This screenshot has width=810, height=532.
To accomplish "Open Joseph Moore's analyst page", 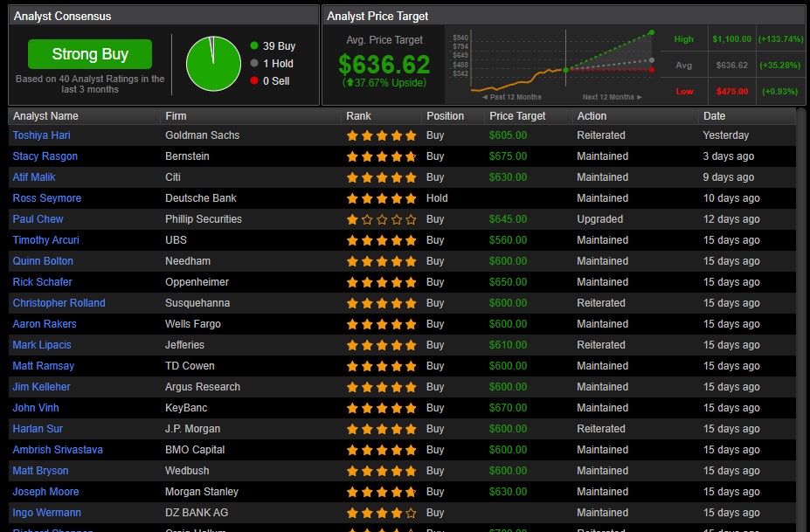I will pos(46,492).
